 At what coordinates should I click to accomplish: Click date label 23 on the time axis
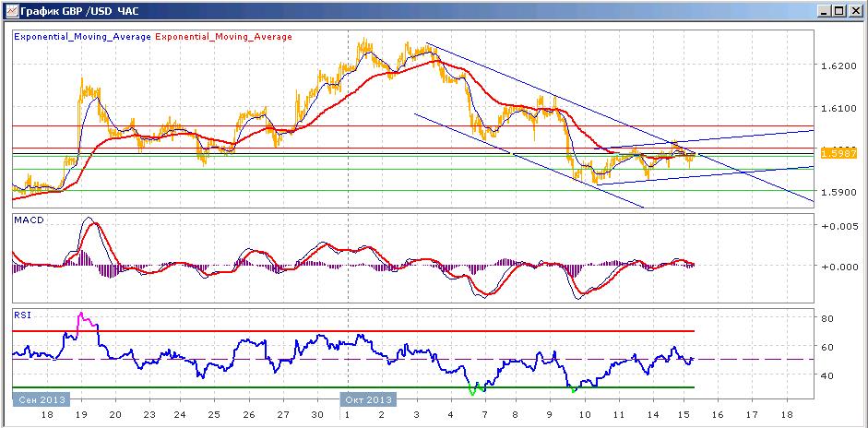149,415
